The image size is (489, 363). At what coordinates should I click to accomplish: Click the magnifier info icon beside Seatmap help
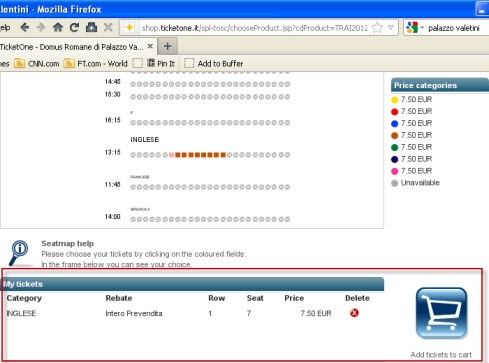(19, 252)
